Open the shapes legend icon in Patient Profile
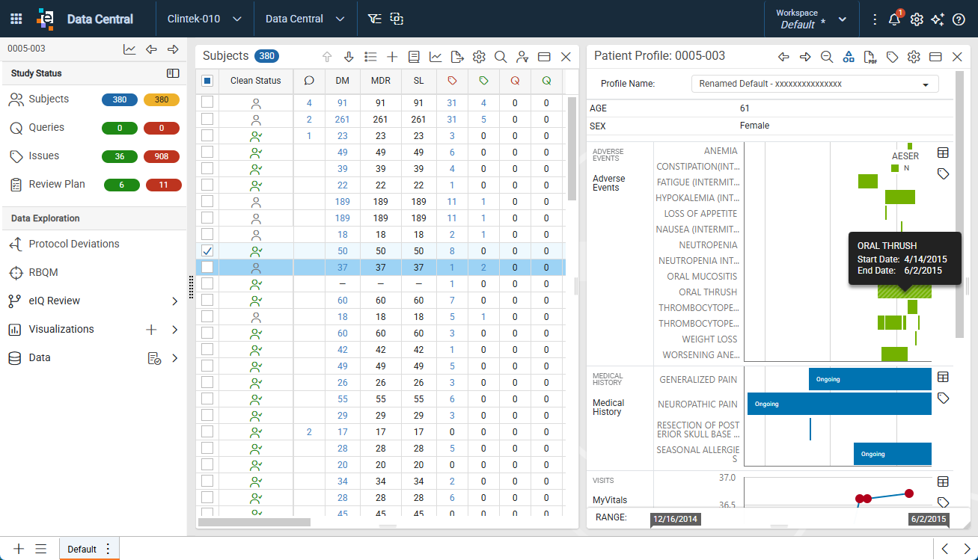This screenshot has height=560, width=978. click(849, 57)
